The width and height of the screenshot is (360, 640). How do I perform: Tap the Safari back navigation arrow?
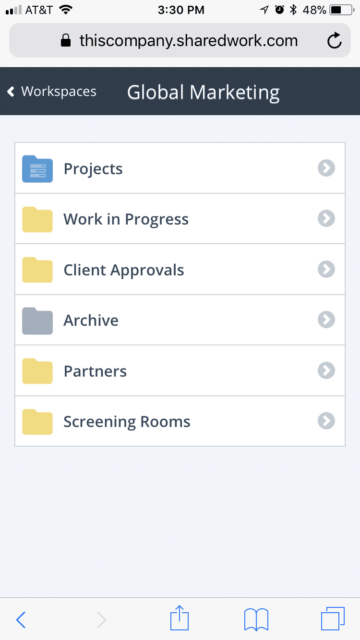[x=21, y=620]
